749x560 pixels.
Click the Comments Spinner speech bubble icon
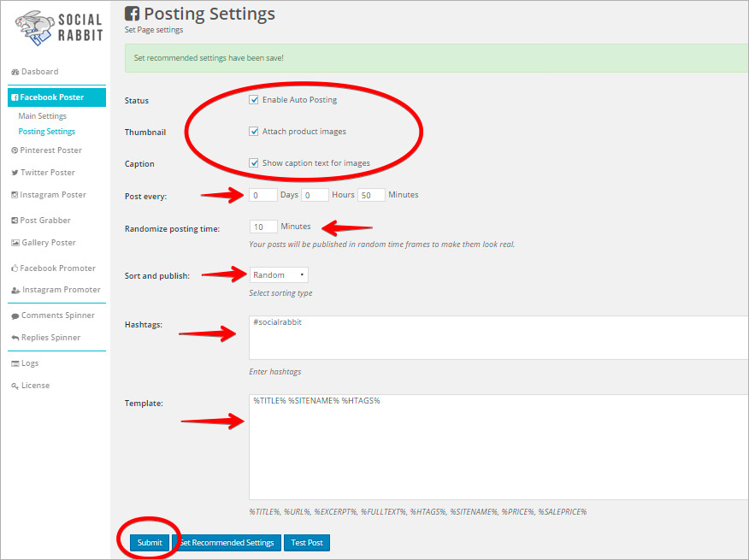[x=15, y=315]
